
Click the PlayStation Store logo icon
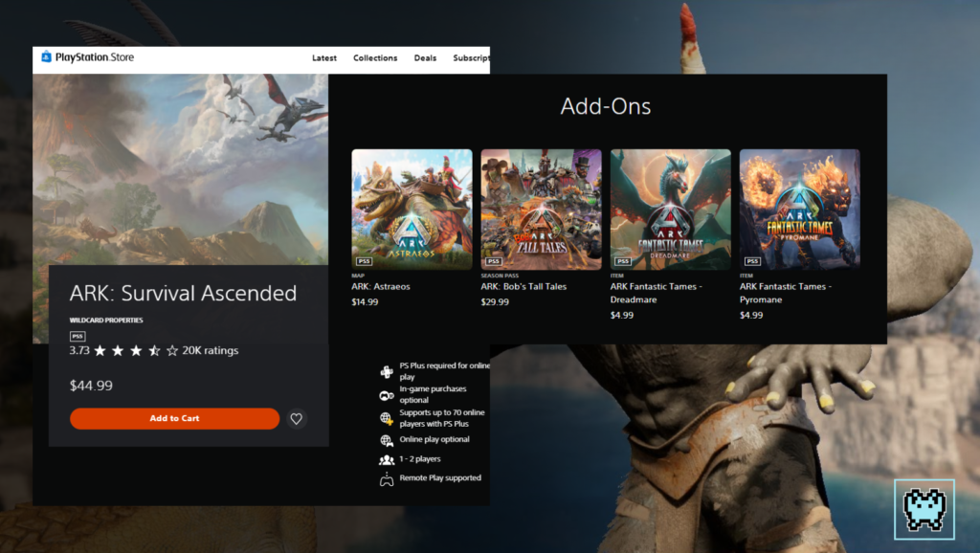pos(46,56)
